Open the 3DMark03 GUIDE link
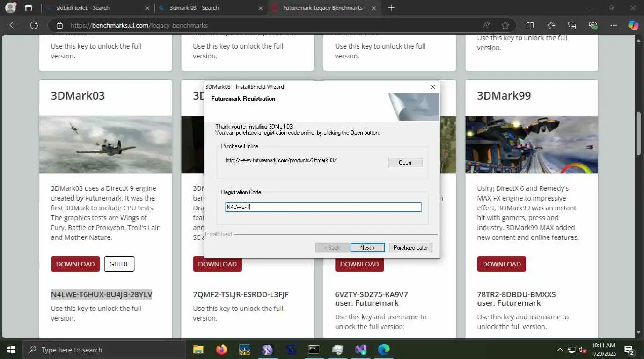This screenshot has width=644, height=359. point(119,264)
